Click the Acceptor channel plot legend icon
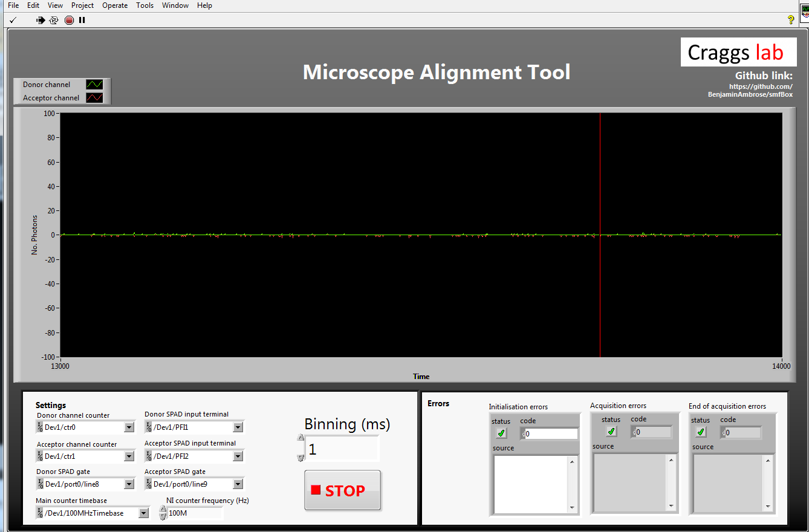The height and width of the screenshot is (532, 809). (94, 98)
